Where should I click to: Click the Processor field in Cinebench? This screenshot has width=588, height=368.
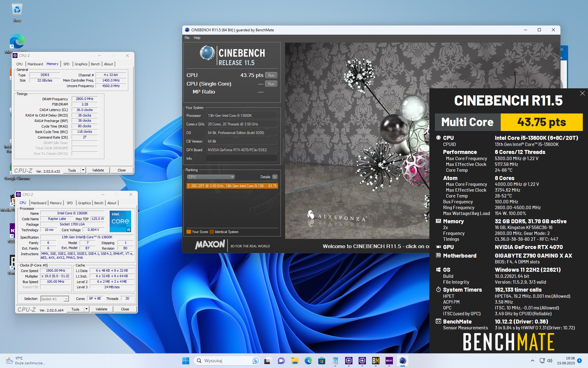click(242, 116)
